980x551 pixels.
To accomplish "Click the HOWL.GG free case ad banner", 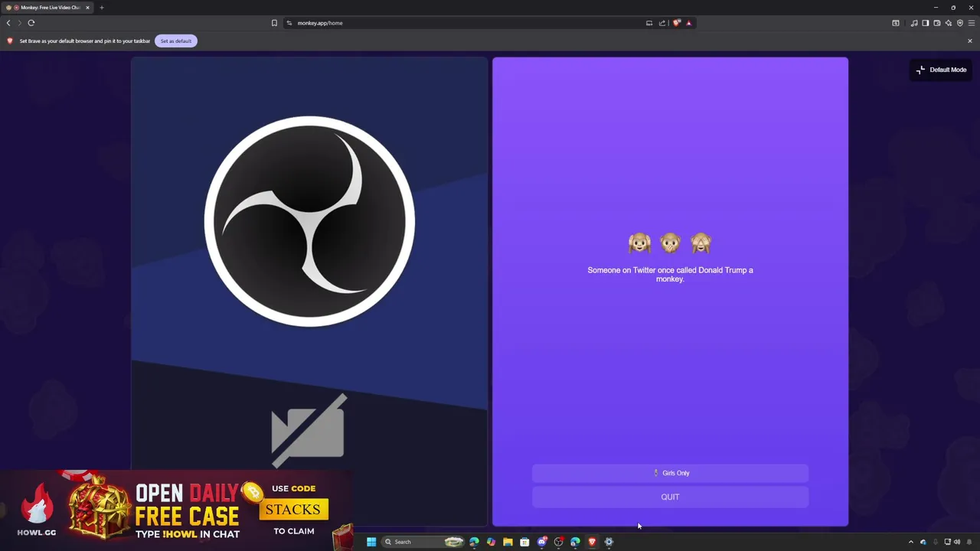I will 178,510.
